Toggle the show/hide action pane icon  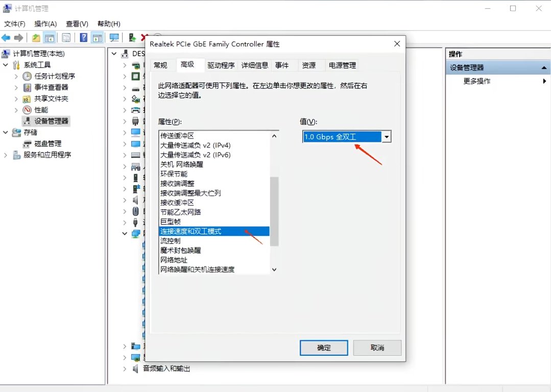[97, 38]
